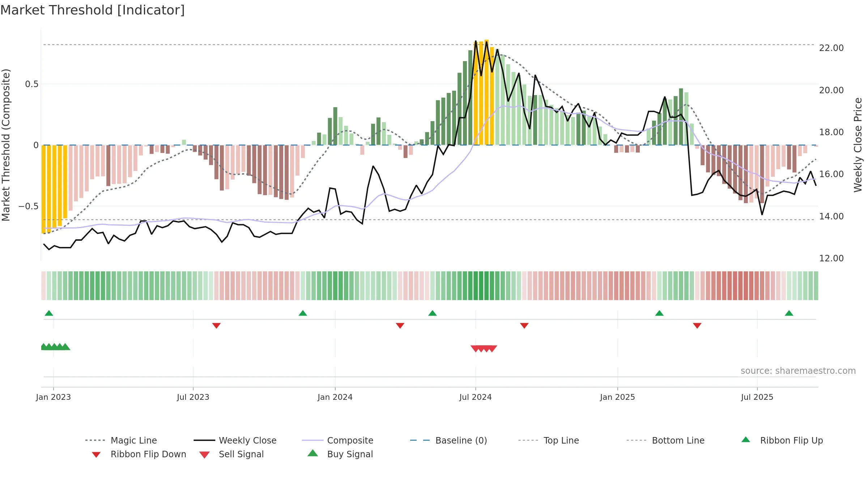Click the red triangle icon in Ribbon Flip Down legend
This screenshot has width=868, height=488.
96,455
